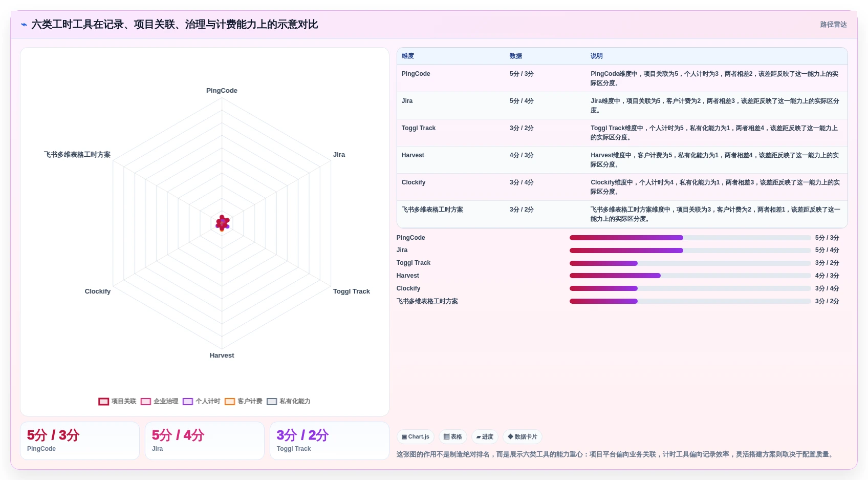Click the 飞书多维表格工时方案维度中 description cell
Screen dimensions: 868x480
click(x=717, y=214)
